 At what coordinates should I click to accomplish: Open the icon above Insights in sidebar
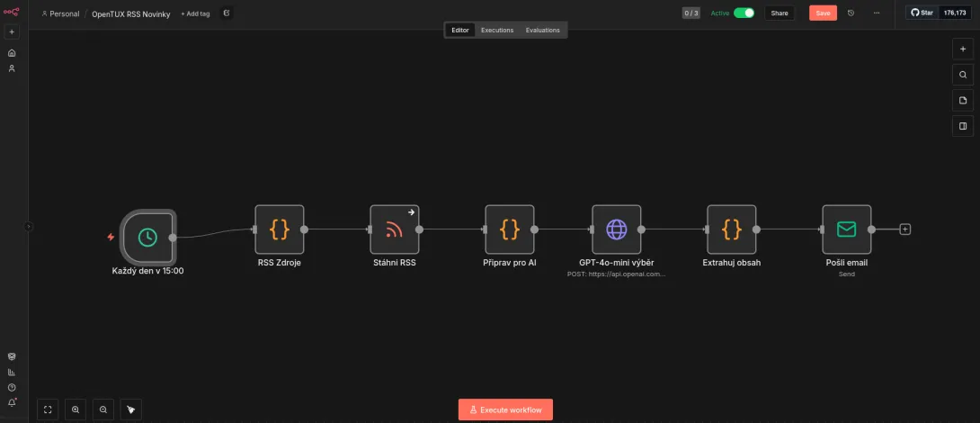click(x=12, y=356)
